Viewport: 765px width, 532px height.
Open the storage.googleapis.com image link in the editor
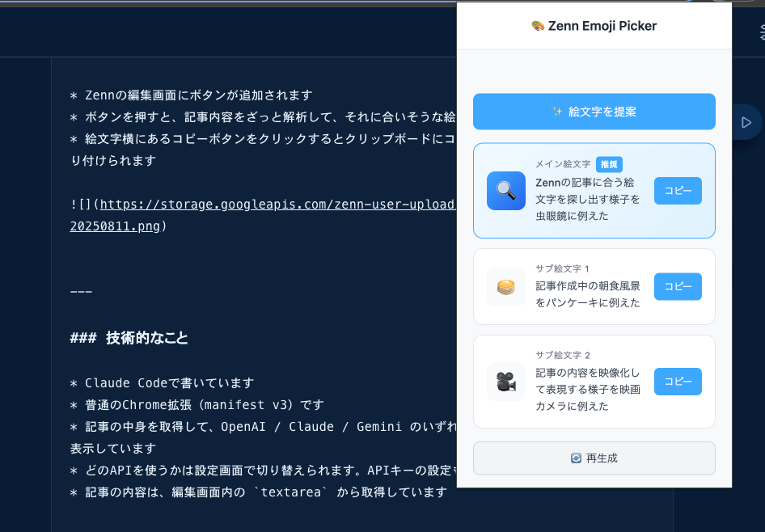click(277, 205)
